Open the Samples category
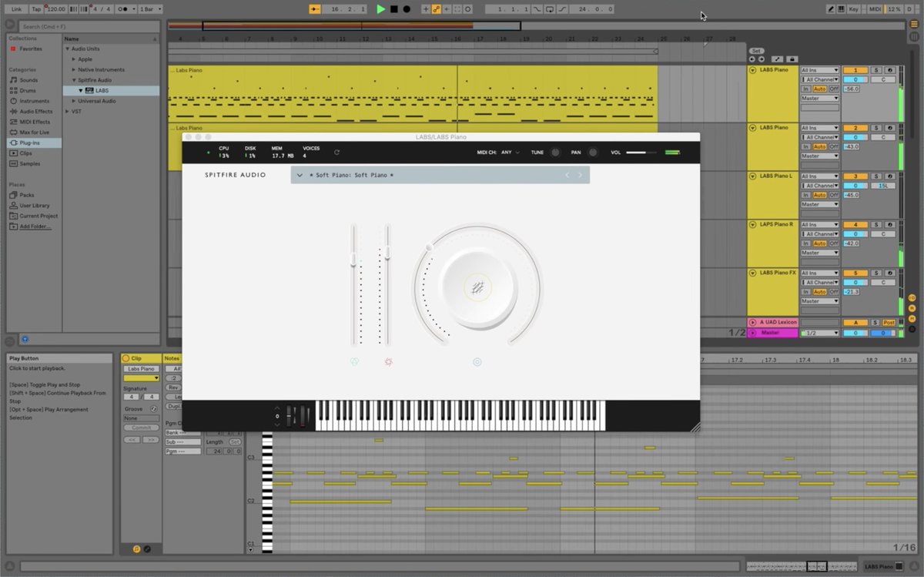 click(x=30, y=163)
